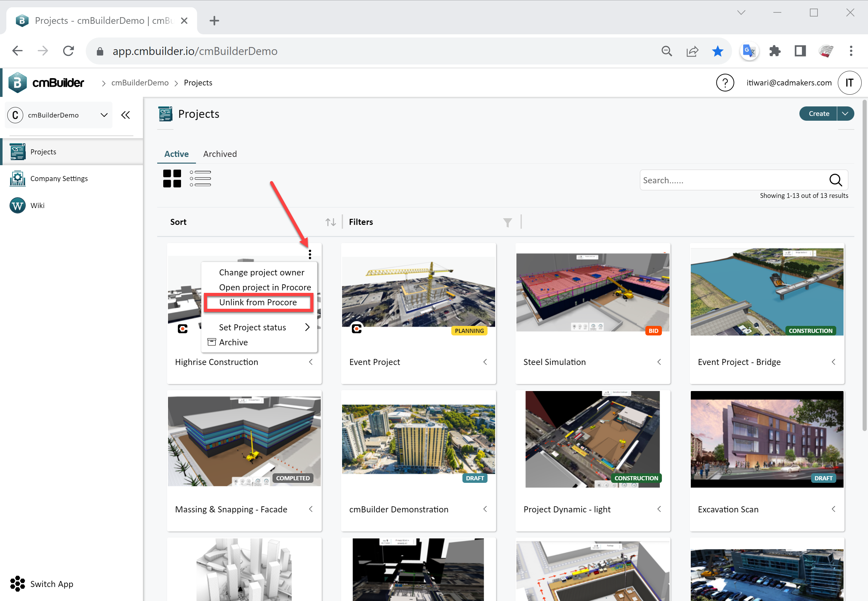This screenshot has width=868, height=601.
Task: Select Unlink from Procore option
Action: point(258,302)
